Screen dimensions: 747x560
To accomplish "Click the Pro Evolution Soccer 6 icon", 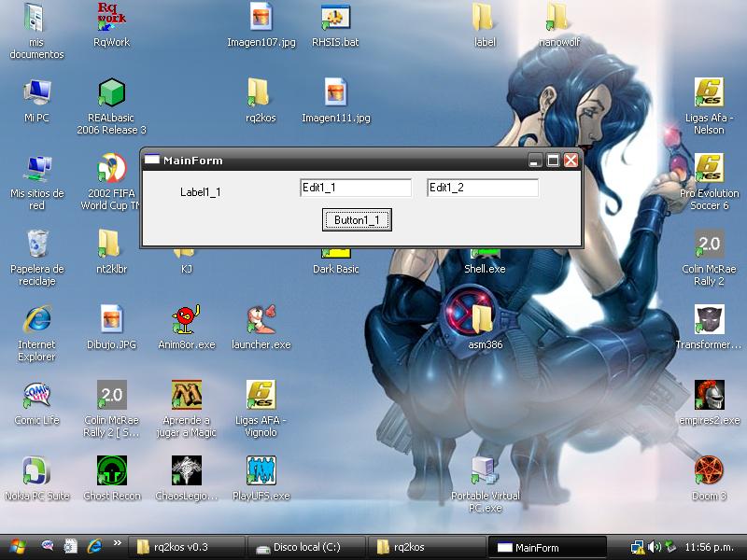I will 709,169.
